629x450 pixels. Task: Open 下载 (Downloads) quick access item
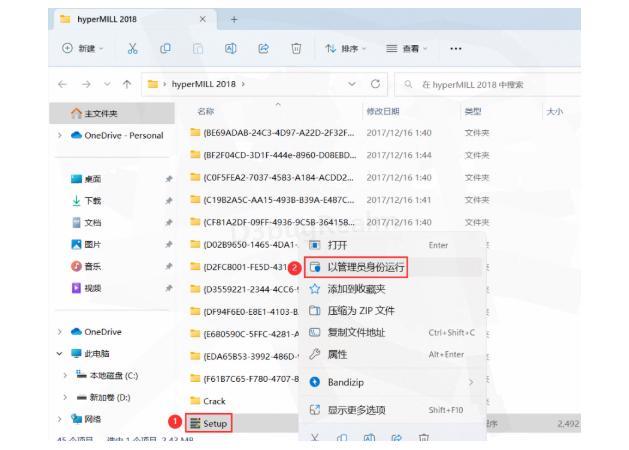point(93,201)
